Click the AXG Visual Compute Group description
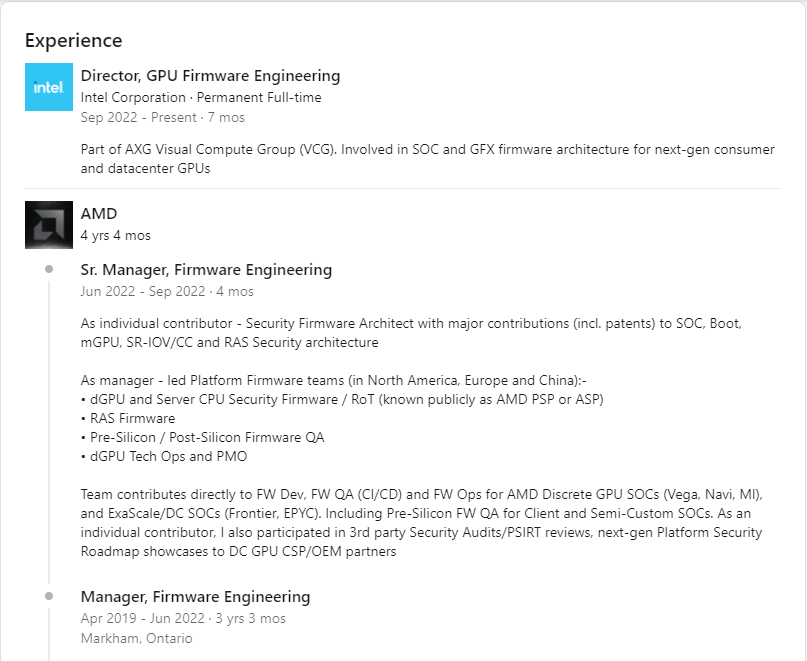The height and width of the screenshot is (661, 807). (428, 159)
